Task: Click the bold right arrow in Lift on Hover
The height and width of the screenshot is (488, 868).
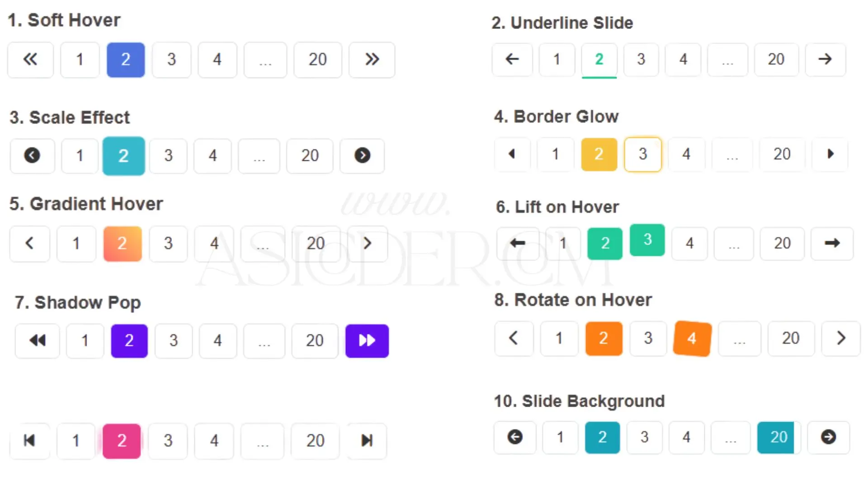Action: pyautogui.click(x=832, y=243)
